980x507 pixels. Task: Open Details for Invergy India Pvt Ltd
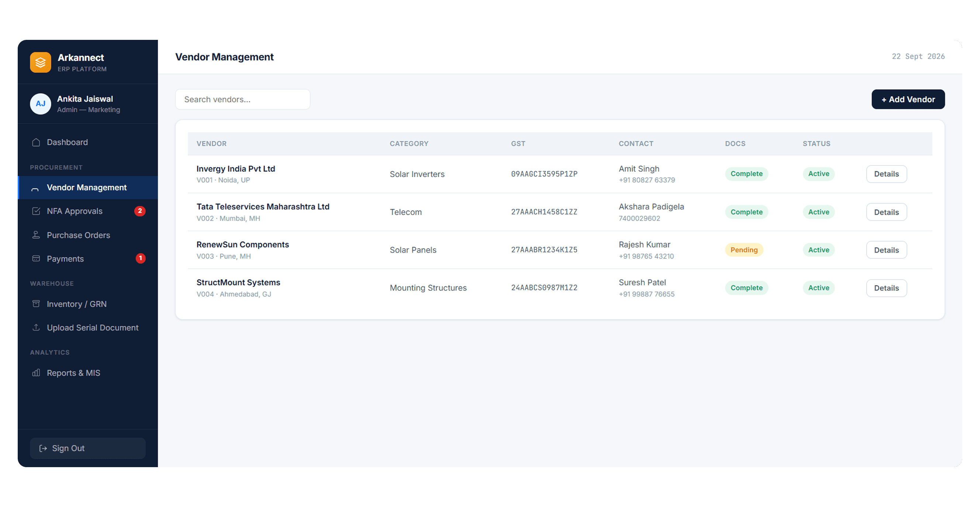[886, 174]
